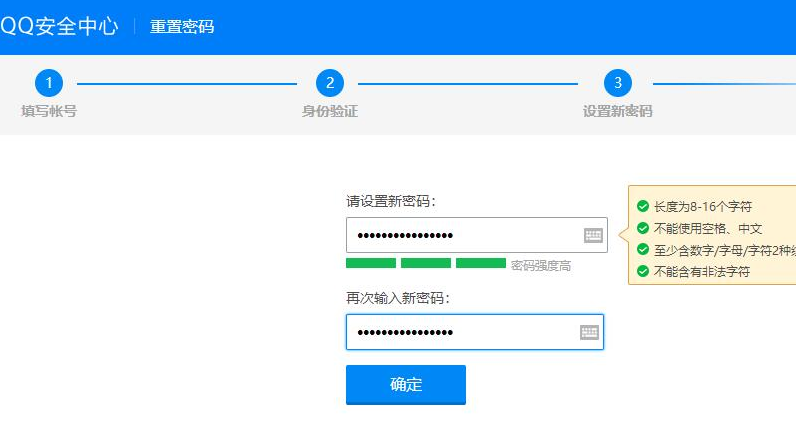Screen dimensions: 796x431
Task: Click the 确定 confirm button
Action: click(406, 385)
